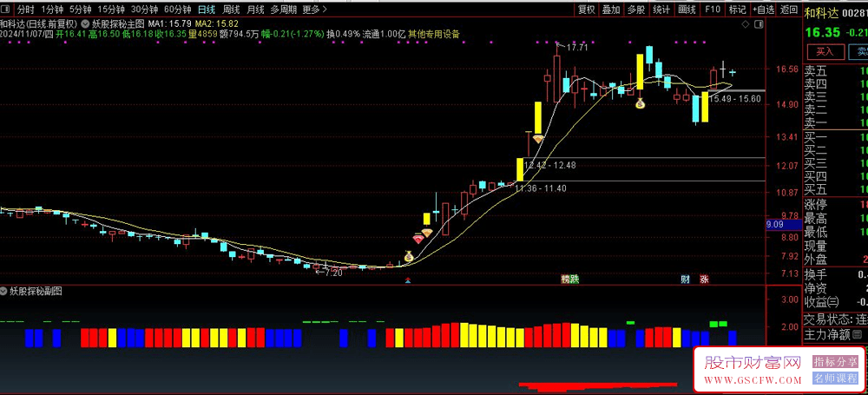Switch to 分时 intraday view
868x395 pixels.
click(25, 9)
